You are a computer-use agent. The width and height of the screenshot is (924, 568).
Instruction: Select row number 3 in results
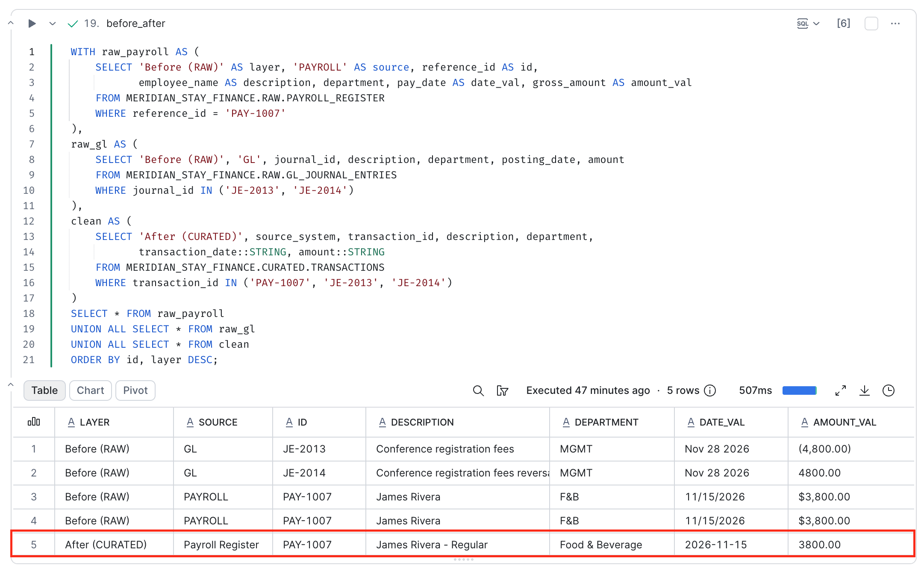click(x=34, y=497)
